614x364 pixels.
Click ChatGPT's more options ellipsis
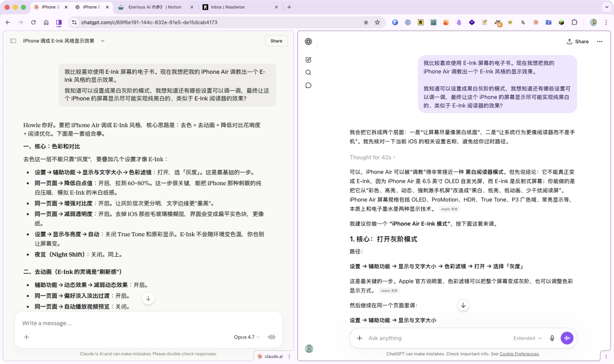click(x=600, y=41)
